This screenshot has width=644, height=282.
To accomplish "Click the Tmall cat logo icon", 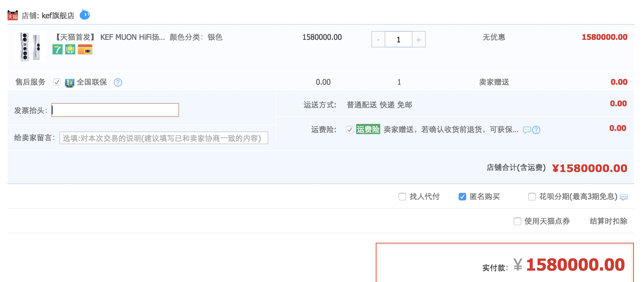I will coord(13,15).
